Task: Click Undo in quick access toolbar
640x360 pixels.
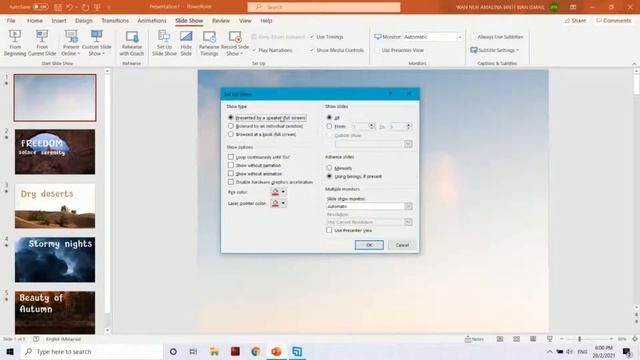Action: click(x=70, y=7)
